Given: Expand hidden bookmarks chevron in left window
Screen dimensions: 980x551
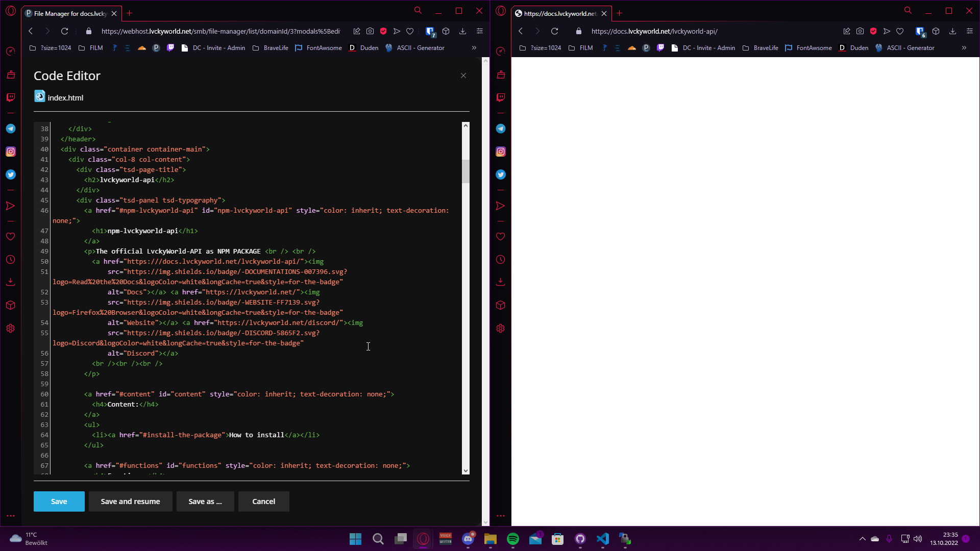Looking at the screenshot, I should coord(474,48).
